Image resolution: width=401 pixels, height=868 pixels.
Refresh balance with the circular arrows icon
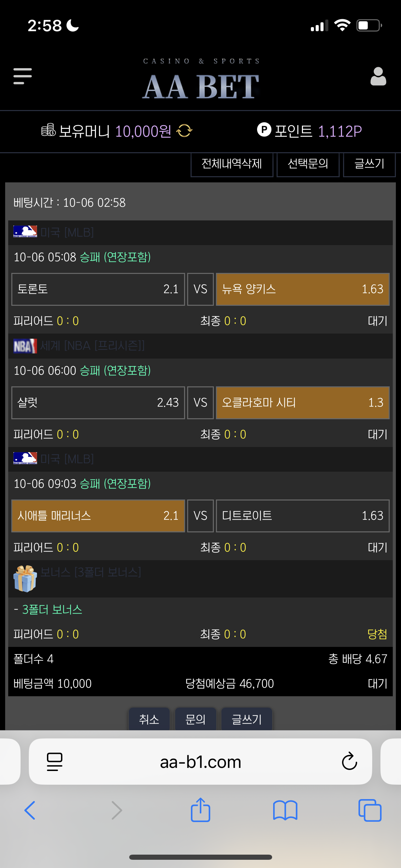pos(184,131)
